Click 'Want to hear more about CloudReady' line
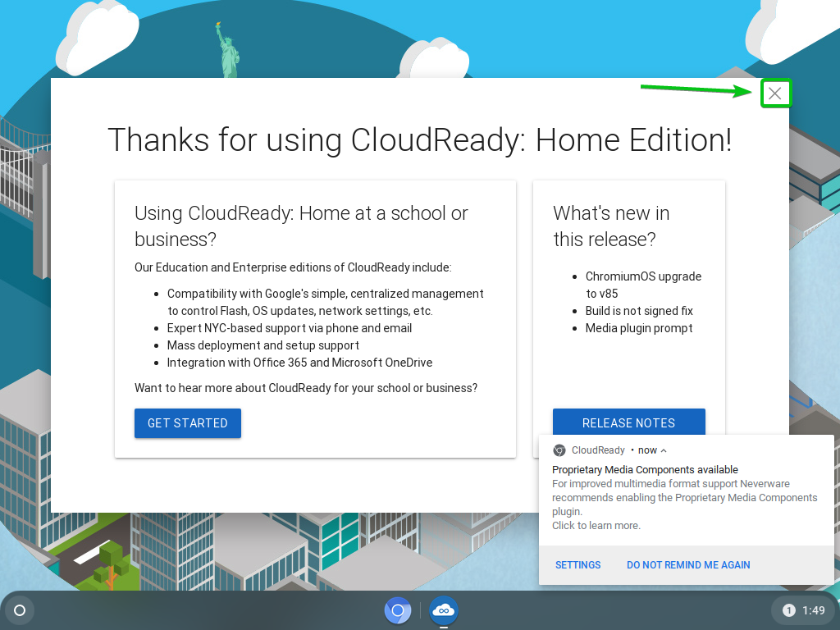This screenshot has height=630, width=840. 306,388
